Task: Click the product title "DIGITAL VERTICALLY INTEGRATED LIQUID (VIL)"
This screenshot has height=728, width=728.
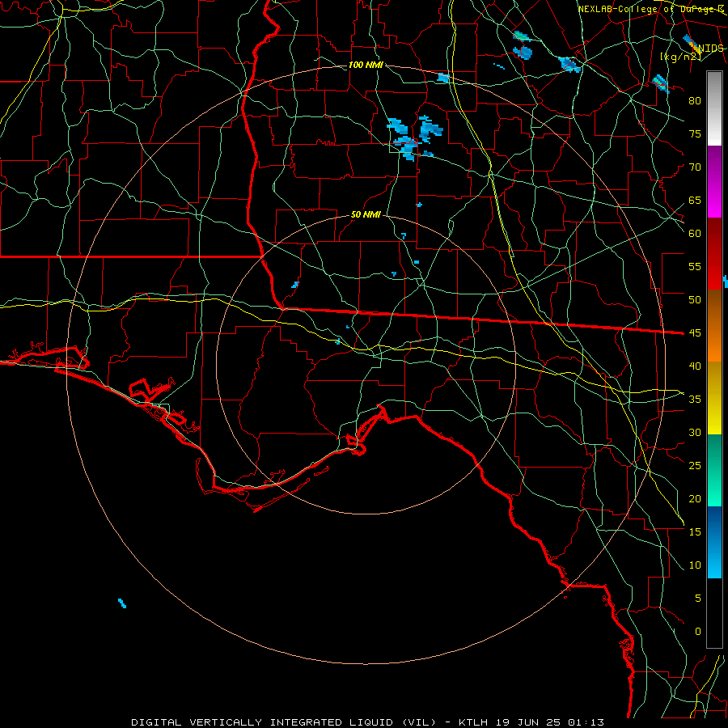Action: (x=283, y=722)
